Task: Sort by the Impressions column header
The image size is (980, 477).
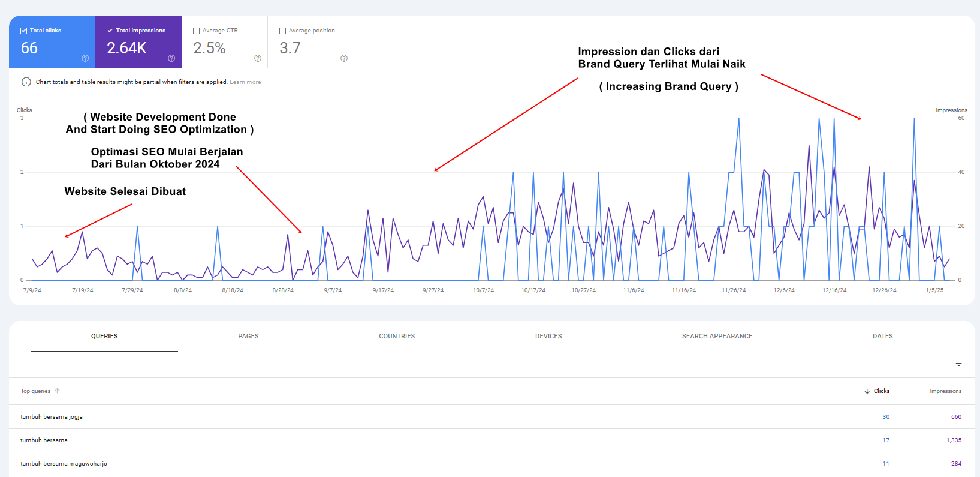Action: click(945, 391)
